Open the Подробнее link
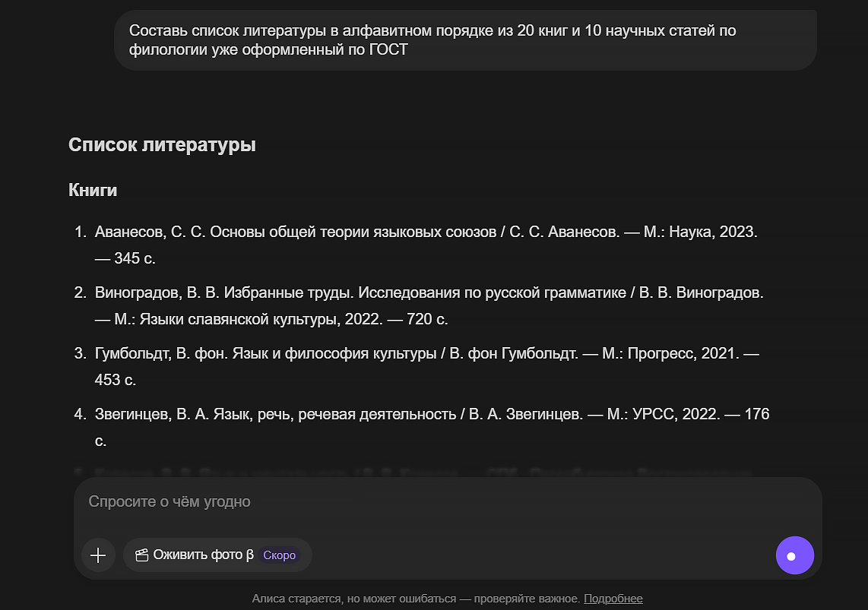Screen dimensions: 868x610 pos(613,599)
